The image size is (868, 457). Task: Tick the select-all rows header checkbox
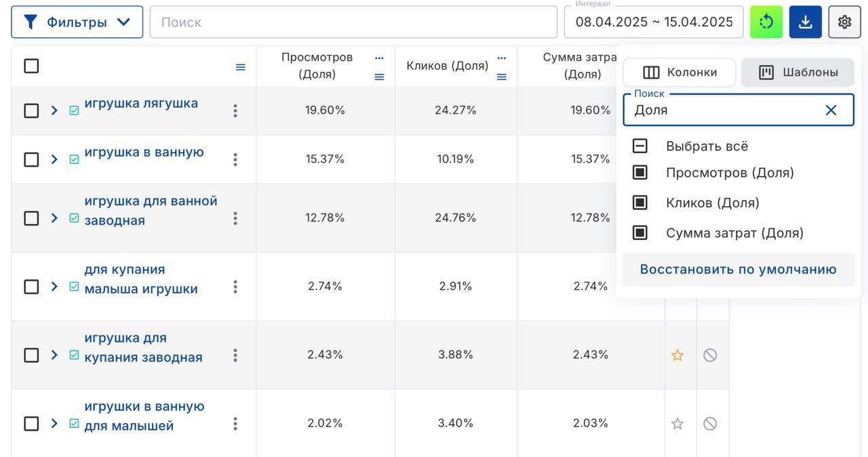coord(31,66)
